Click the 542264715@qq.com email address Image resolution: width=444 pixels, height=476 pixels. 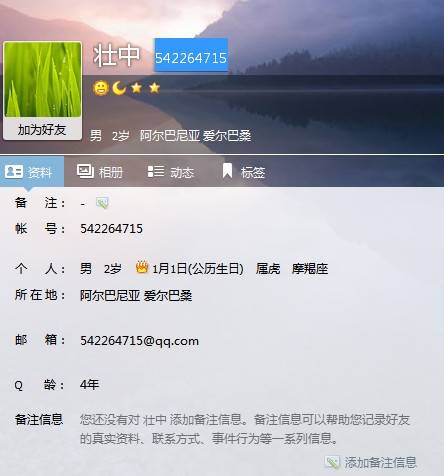(x=139, y=341)
